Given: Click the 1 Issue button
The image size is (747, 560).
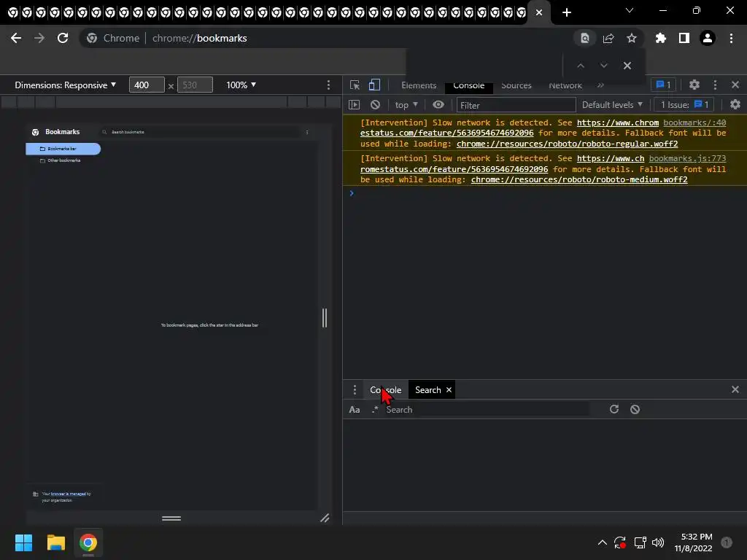Looking at the screenshot, I should [x=684, y=105].
